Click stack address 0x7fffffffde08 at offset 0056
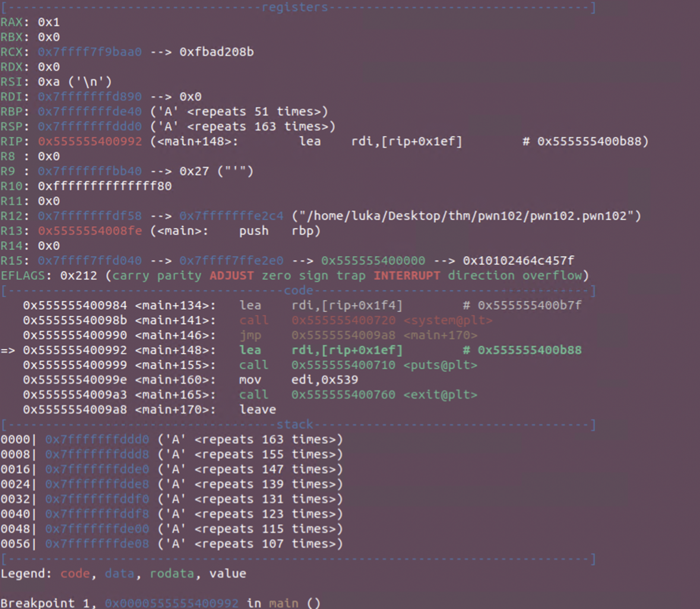 click(x=97, y=544)
